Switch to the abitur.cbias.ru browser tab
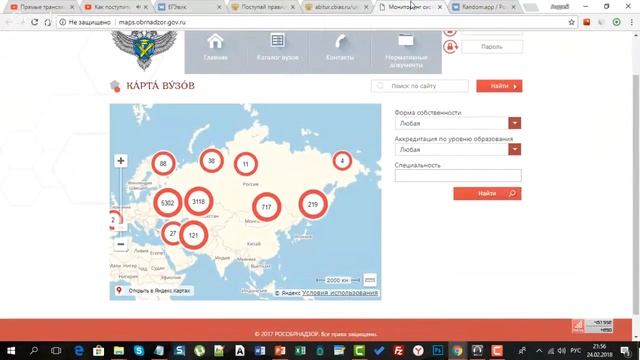The width and height of the screenshot is (640, 360). [336, 7]
